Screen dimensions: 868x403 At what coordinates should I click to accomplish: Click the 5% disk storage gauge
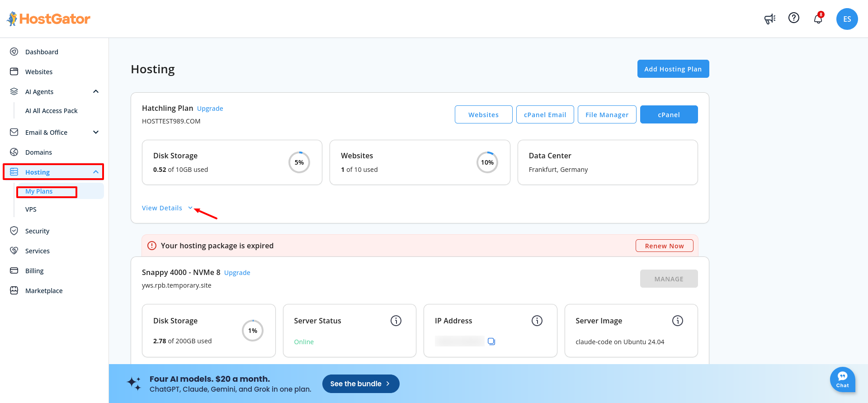(x=299, y=162)
